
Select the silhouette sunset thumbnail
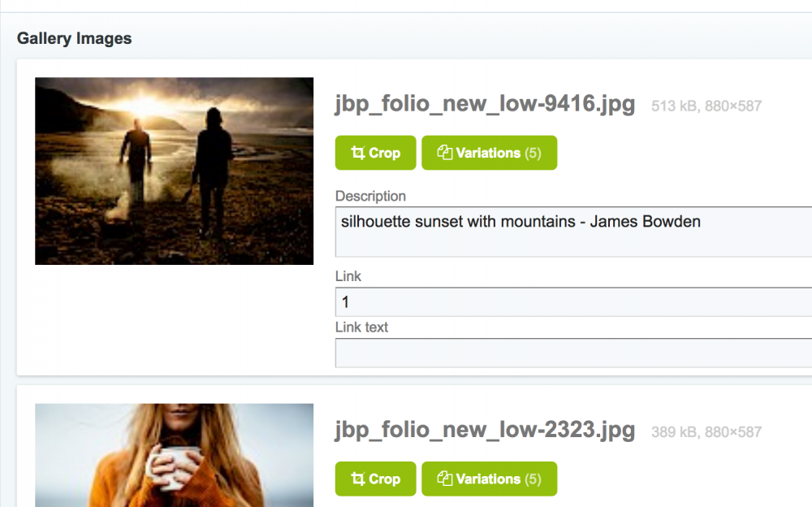tap(174, 171)
